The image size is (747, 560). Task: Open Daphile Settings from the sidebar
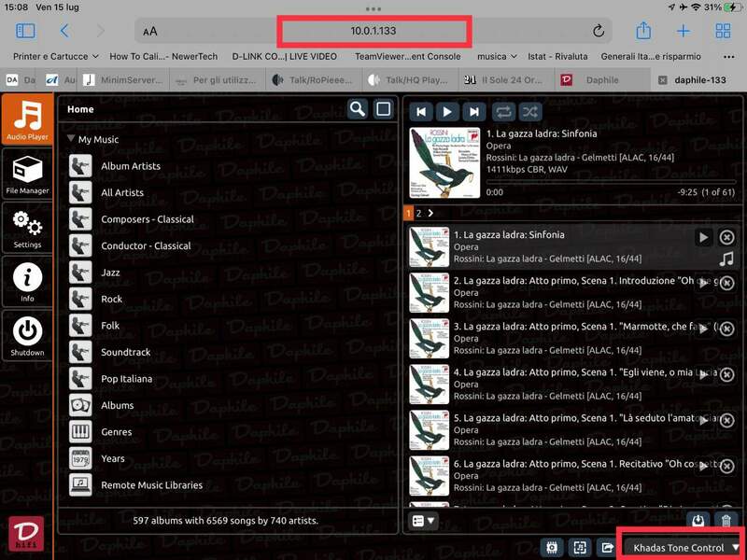(x=27, y=229)
